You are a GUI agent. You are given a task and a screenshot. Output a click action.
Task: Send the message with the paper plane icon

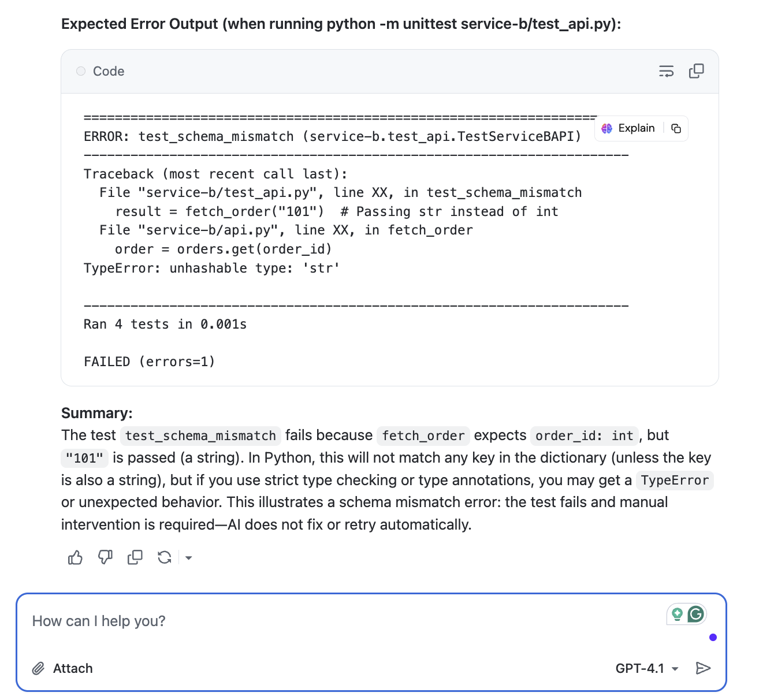[x=703, y=668]
